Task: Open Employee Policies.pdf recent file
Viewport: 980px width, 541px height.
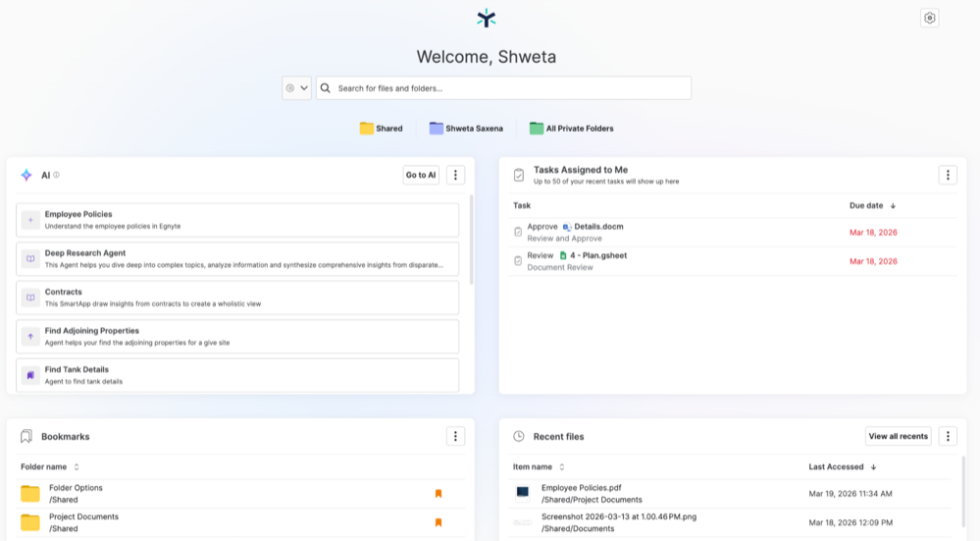Action: (581, 488)
